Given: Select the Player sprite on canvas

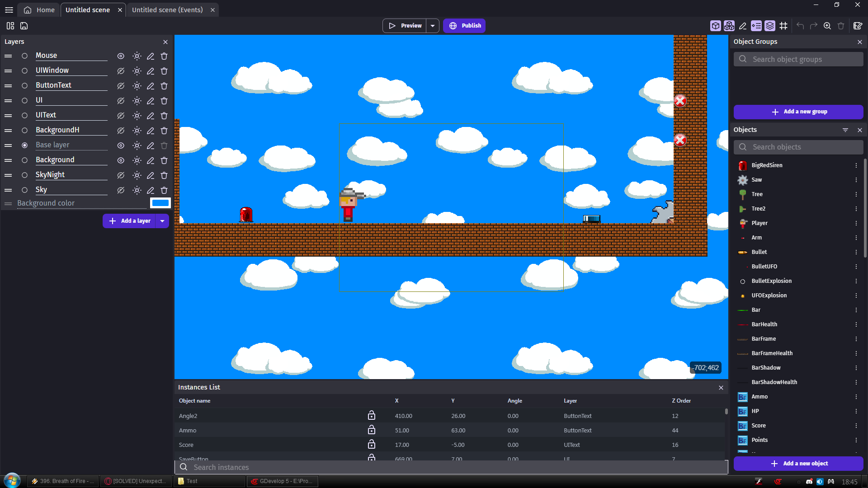Looking at the screenshot, I should coord(349,206).
